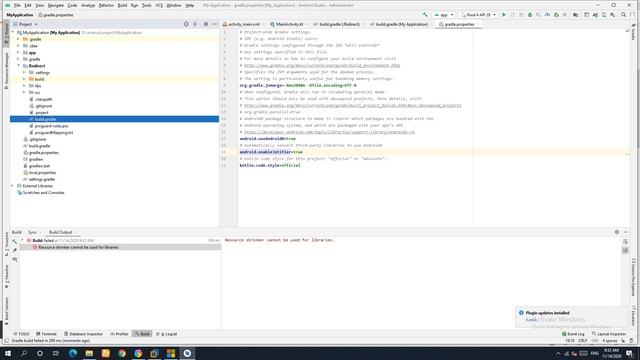Open the Tools menu
Viewport: 640px width, 360px height.
[x=147, y=5]
